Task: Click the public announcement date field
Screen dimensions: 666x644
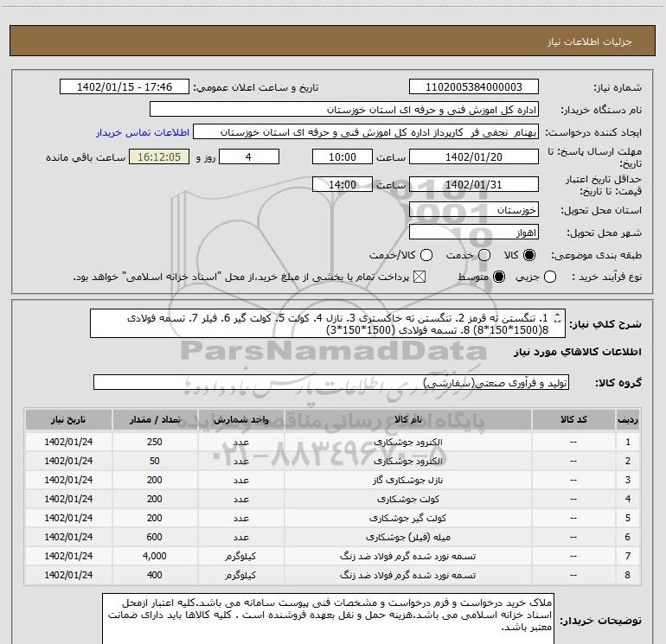Action: point(125,87)
